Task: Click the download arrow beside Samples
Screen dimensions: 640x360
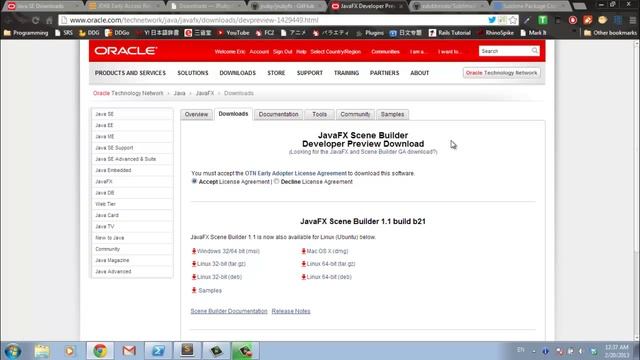Action: click(x=194, y=291)
